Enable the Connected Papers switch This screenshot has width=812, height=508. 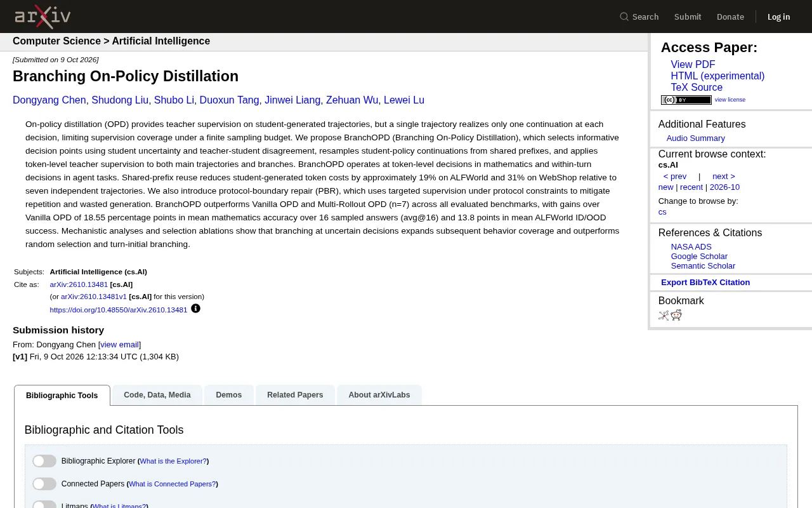(x=44, y=484)
